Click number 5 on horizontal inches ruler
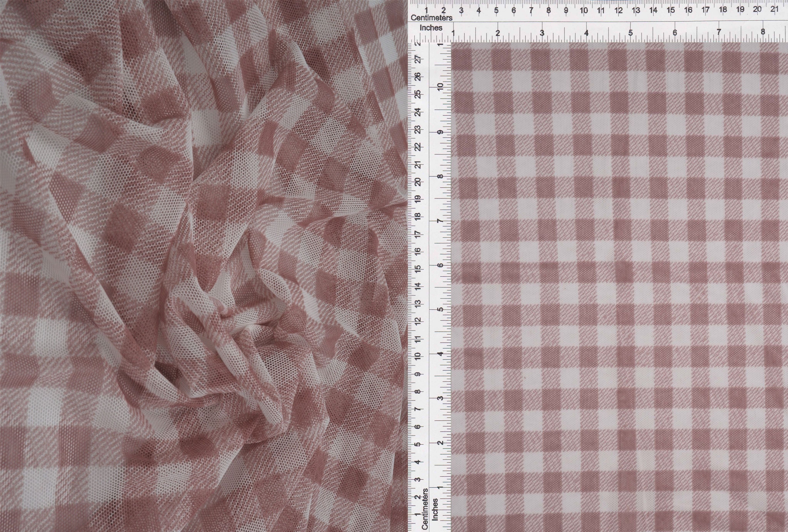This screenshot has width=788, height=532. click(630, 33)
